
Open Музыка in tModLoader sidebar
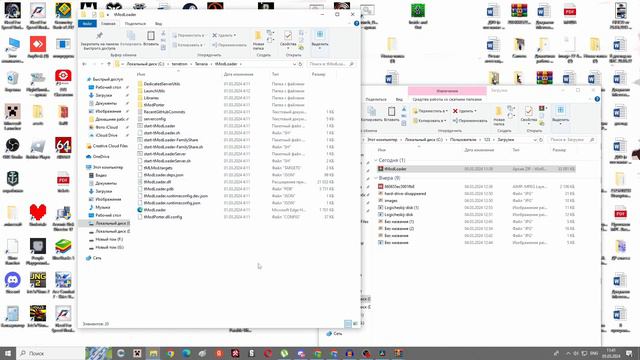(x=102, y=207)
